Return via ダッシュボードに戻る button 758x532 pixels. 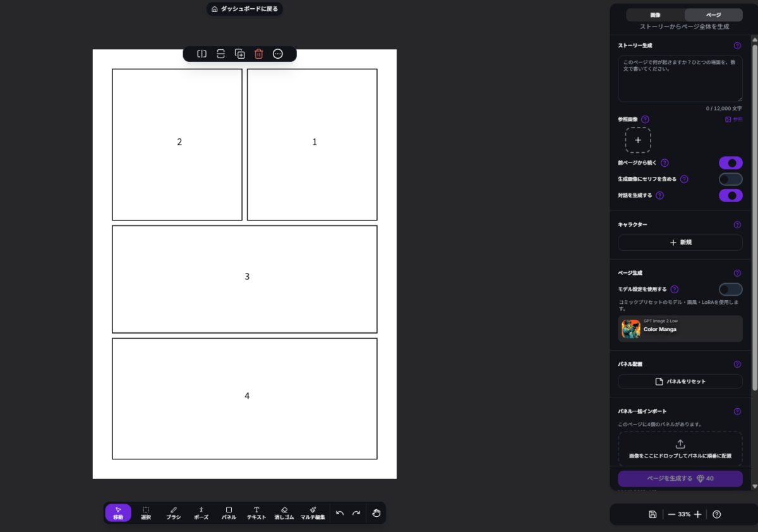pos(244,9)
